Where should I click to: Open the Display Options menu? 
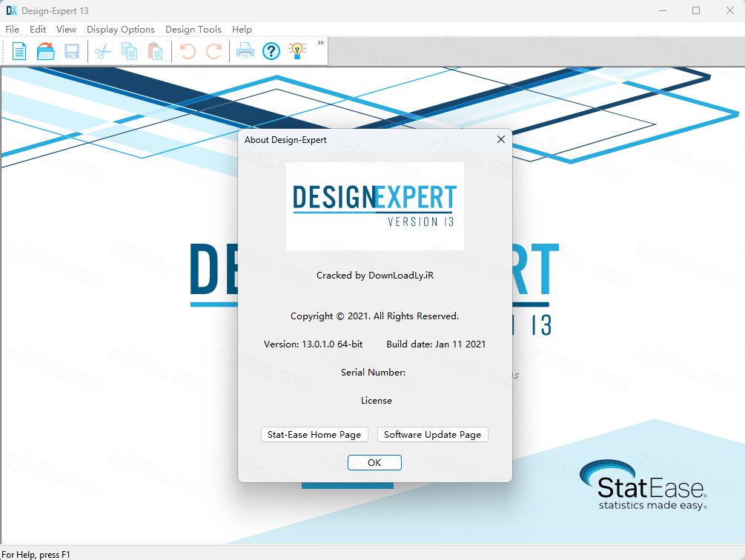[x=121, y=30]
